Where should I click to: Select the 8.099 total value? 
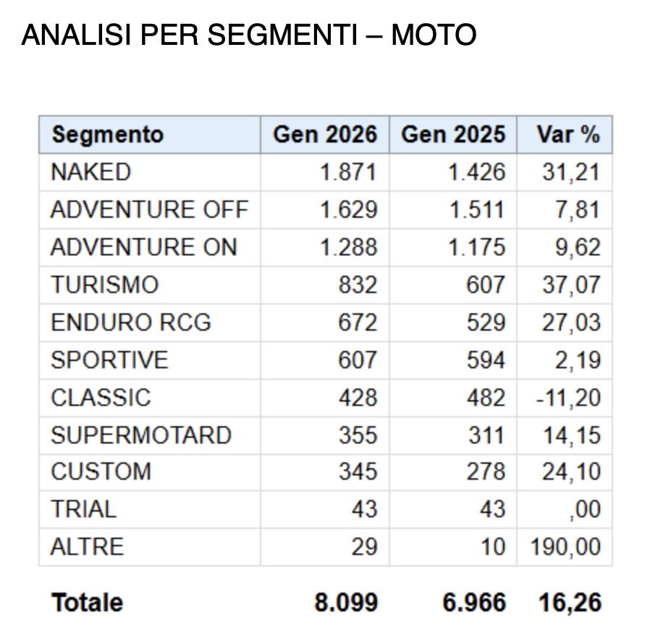point(345,603)
